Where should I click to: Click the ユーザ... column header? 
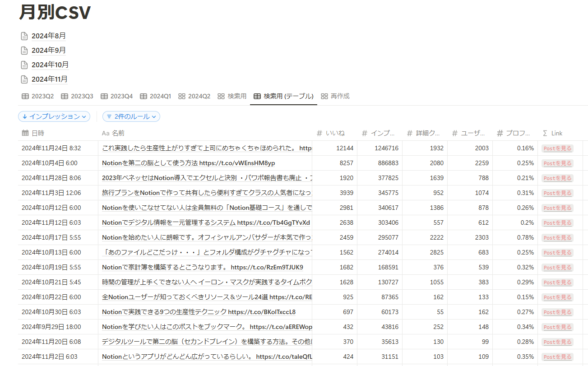470,133
